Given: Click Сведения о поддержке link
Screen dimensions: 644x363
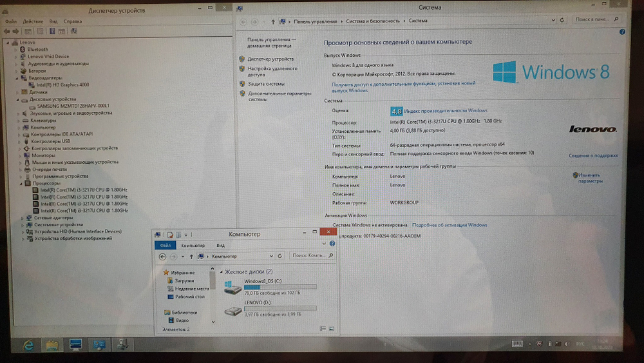Looking at the screenshot, I should click(x=593, y=155).
